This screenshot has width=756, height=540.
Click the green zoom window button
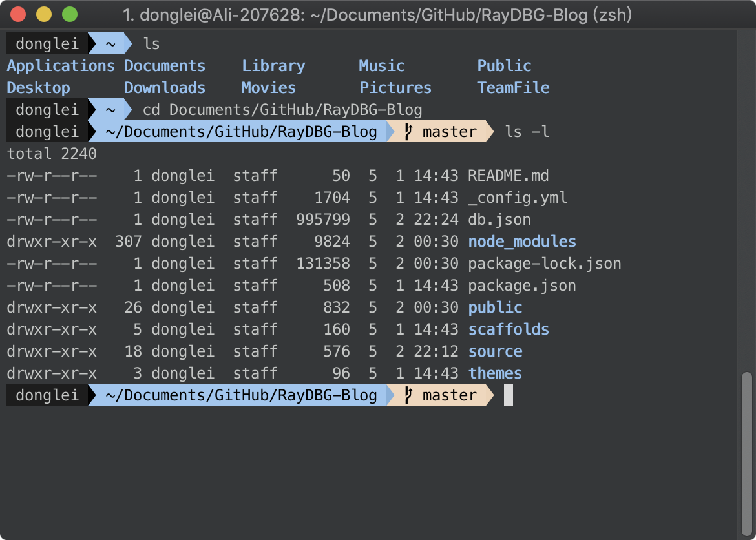click(x=69, y=14)
